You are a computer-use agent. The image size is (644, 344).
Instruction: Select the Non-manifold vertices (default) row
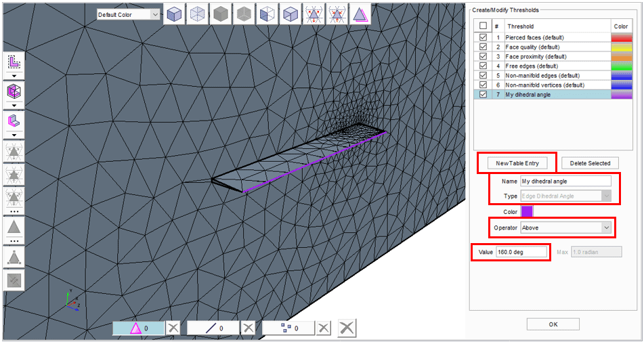pos(553,85)
